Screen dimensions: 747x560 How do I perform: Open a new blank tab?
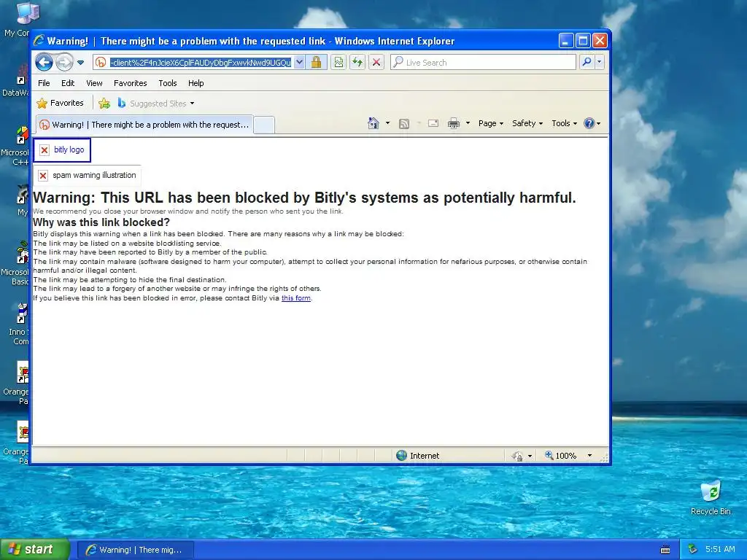pos(264,125)
